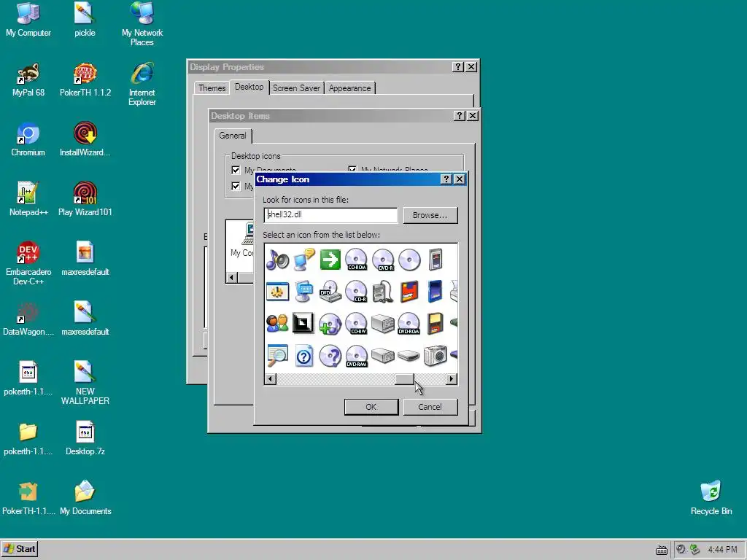Click the Browse... button
Image resolution: width=747 pixels, height=560 pixels.
pyautogui.click(x=430, y=215)
